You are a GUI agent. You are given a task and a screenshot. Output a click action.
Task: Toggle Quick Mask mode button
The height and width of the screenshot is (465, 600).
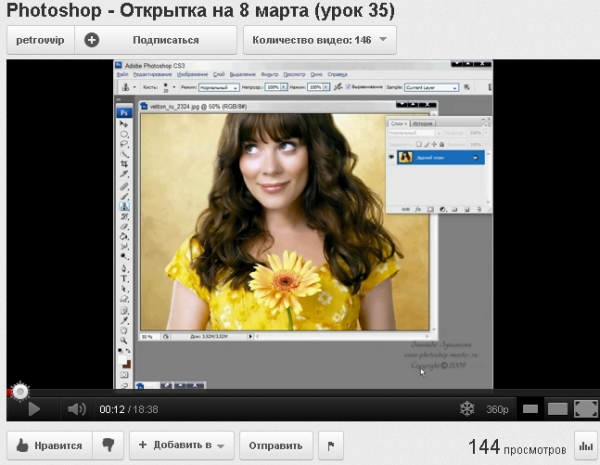124,375
